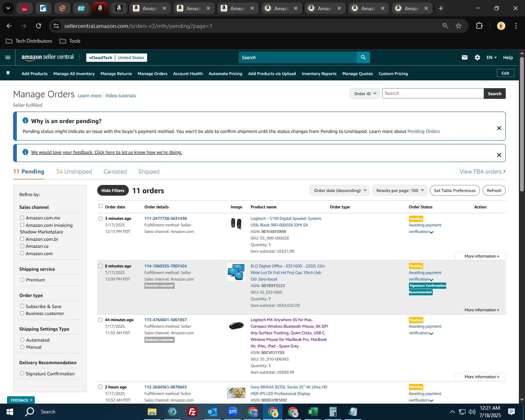Screen dimensions: 525x420
Task: Select the Automated shipping settings radio button
Action: [22, 340]
